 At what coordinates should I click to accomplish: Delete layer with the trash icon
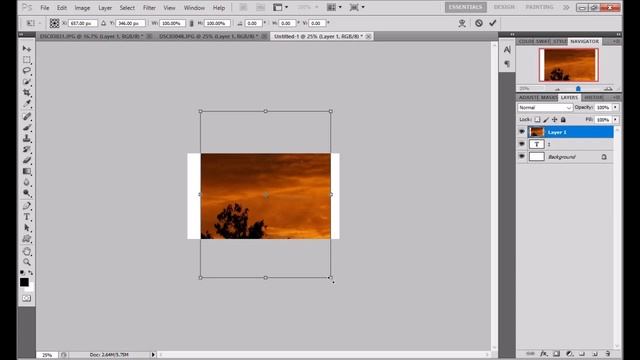tap(608, 353)
